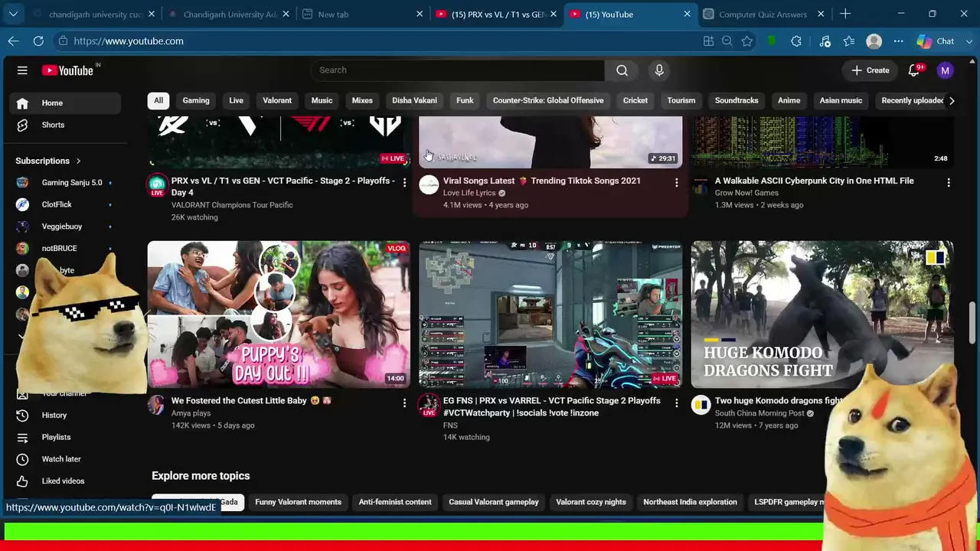Click the page vertical scrollbar thumb
This screenshot has height=551, width=980.
[973, 323]
